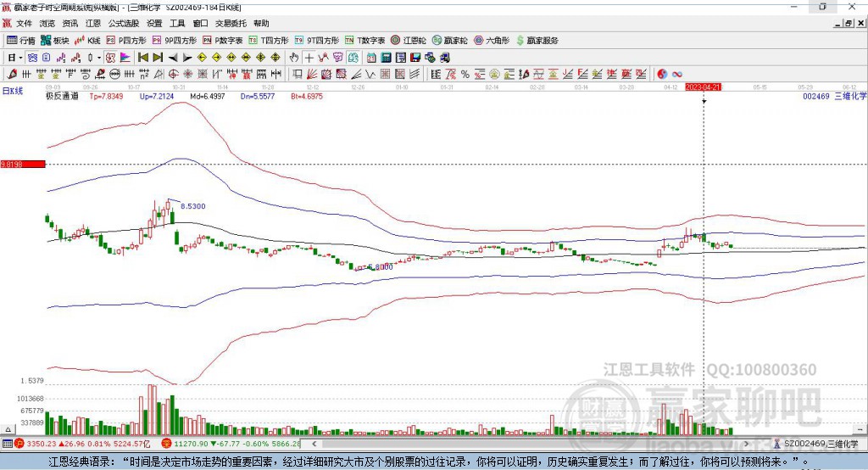
Task: Select the red polyline drawing tool
Action: pos(323,57)
